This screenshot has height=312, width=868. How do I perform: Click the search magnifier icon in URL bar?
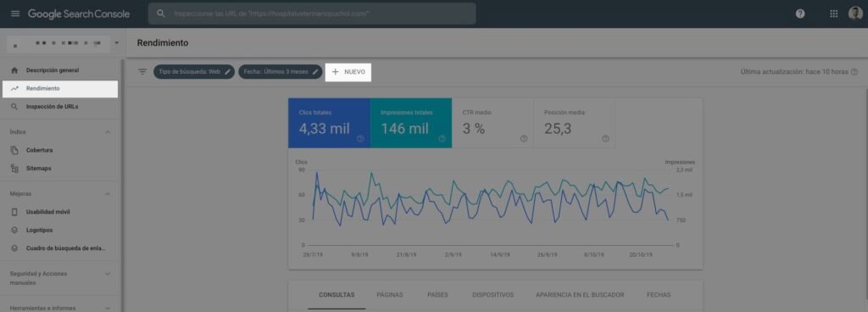(x=161, y=14)
